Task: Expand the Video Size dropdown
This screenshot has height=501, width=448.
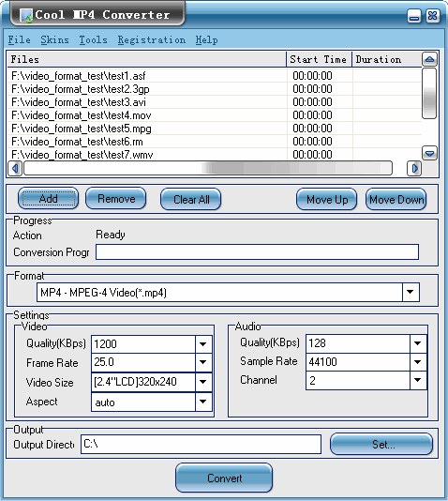Action: pos(203,382)
